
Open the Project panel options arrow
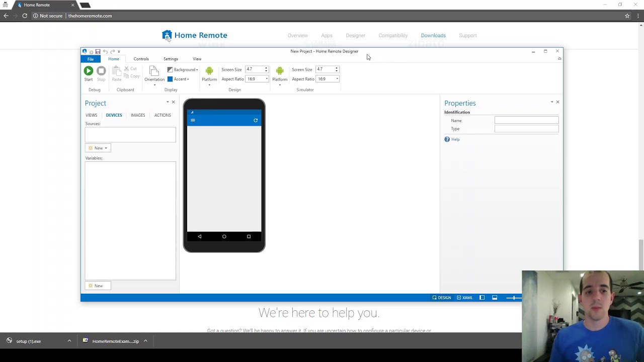coord(168,102)
